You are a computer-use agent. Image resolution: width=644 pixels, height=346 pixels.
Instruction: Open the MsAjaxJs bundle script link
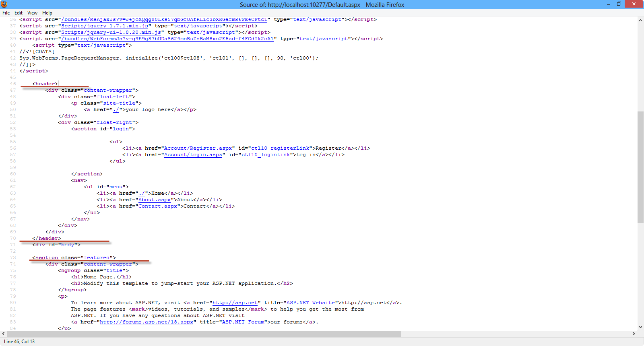coord(164,19)
